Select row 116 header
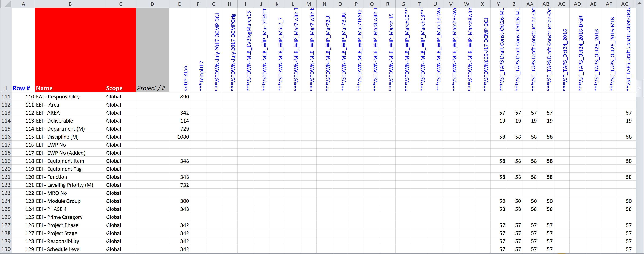Image resolution: width=644 pixels, height=254 pixels. tap(6, 137)
